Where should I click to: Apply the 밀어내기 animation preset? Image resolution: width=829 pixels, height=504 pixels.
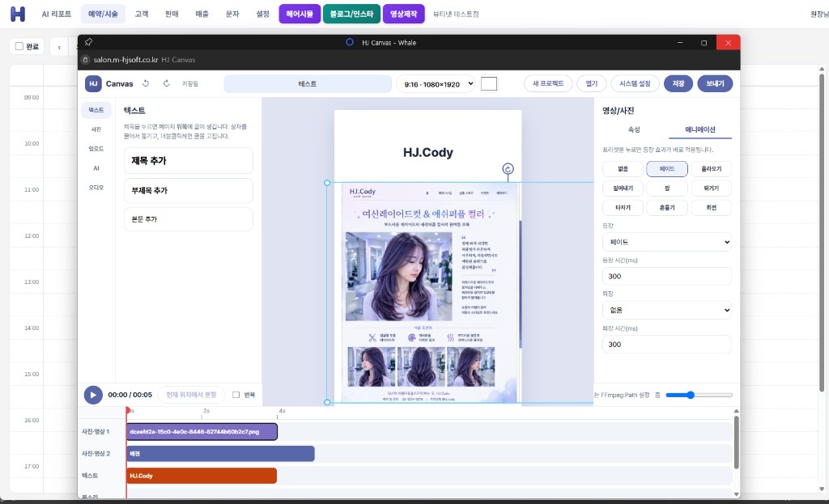623,188
